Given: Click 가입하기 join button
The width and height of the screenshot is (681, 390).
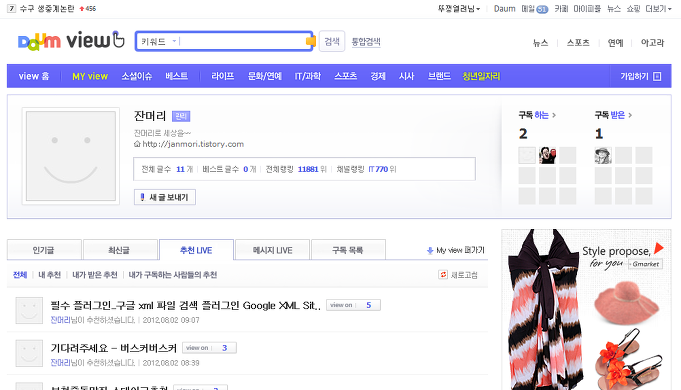Looking at the screenshot, I should coord(641,76).
